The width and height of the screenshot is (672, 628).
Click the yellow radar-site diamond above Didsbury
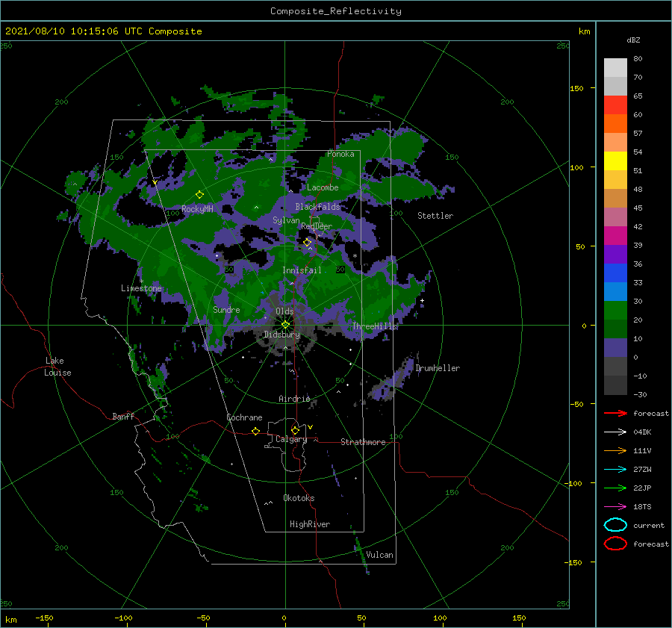point(285,325)
